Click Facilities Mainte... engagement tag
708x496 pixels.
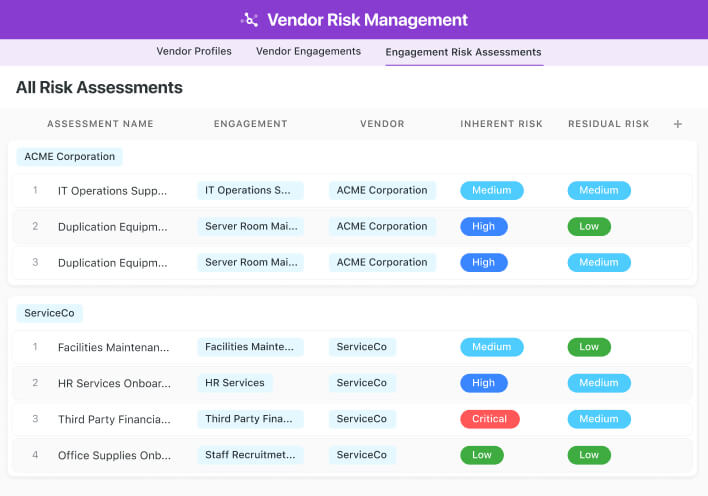coord(251,347)
